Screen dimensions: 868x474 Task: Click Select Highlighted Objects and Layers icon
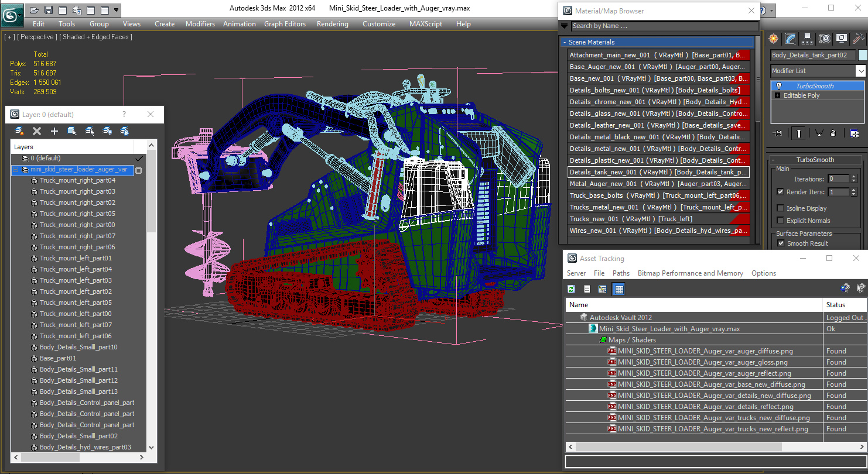click(72, 131)
